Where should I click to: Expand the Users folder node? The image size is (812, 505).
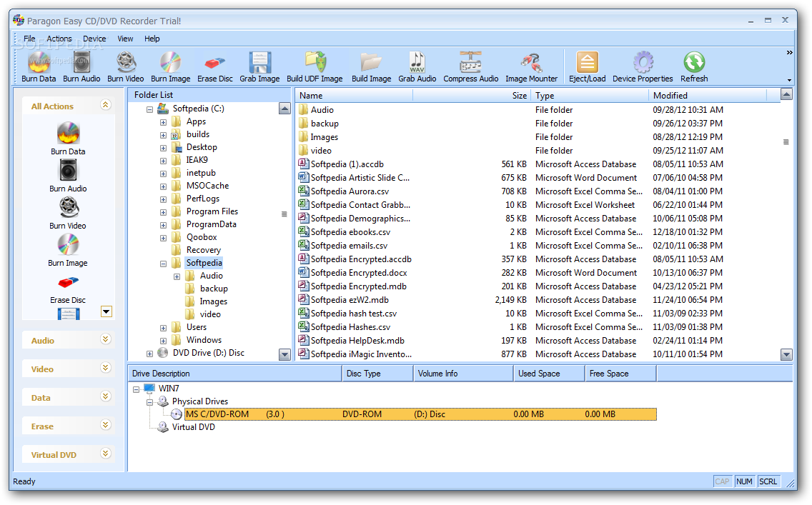(163, 328)
